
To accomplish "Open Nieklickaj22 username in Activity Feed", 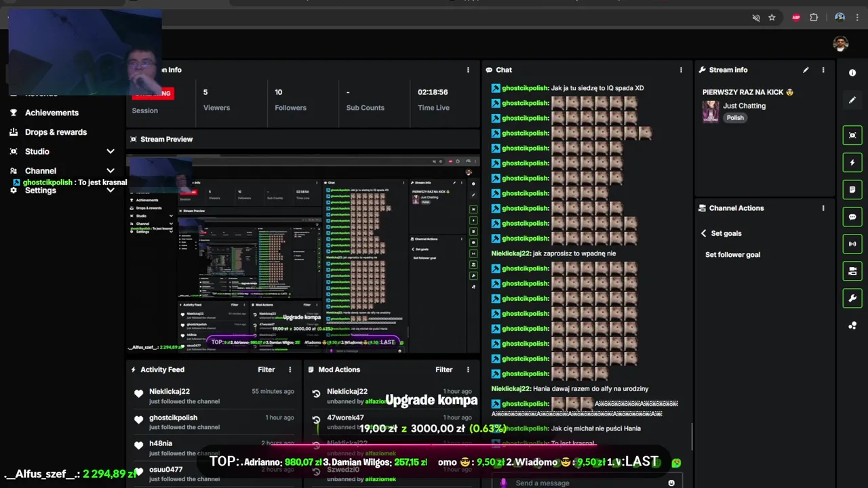I will point(170,391).
